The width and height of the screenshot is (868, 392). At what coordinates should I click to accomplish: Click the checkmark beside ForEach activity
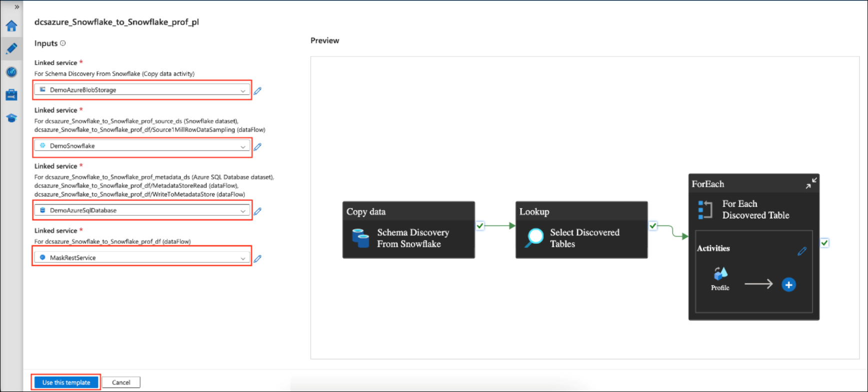point(824,243)
